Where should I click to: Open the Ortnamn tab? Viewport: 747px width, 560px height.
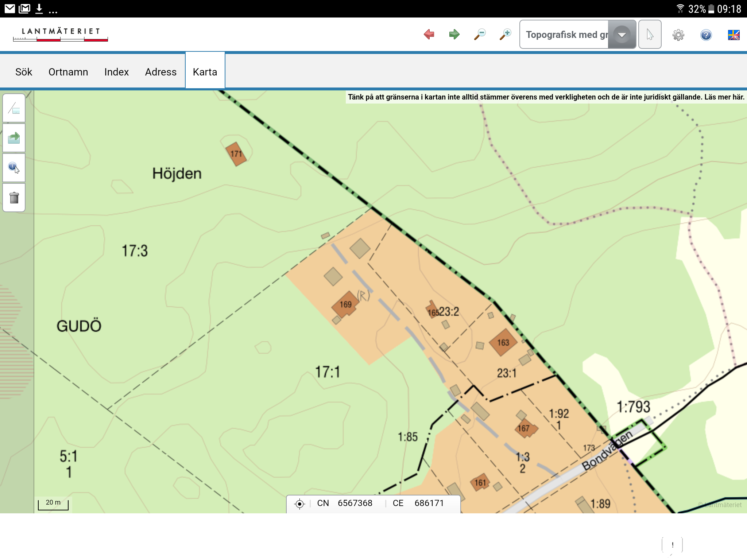click(x=68, y=72)
